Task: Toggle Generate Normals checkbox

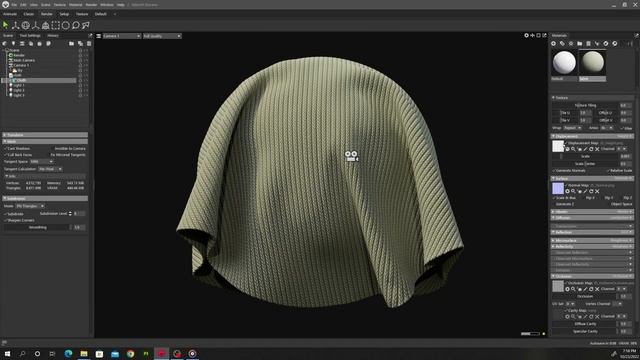Action: tap(554, 171)
